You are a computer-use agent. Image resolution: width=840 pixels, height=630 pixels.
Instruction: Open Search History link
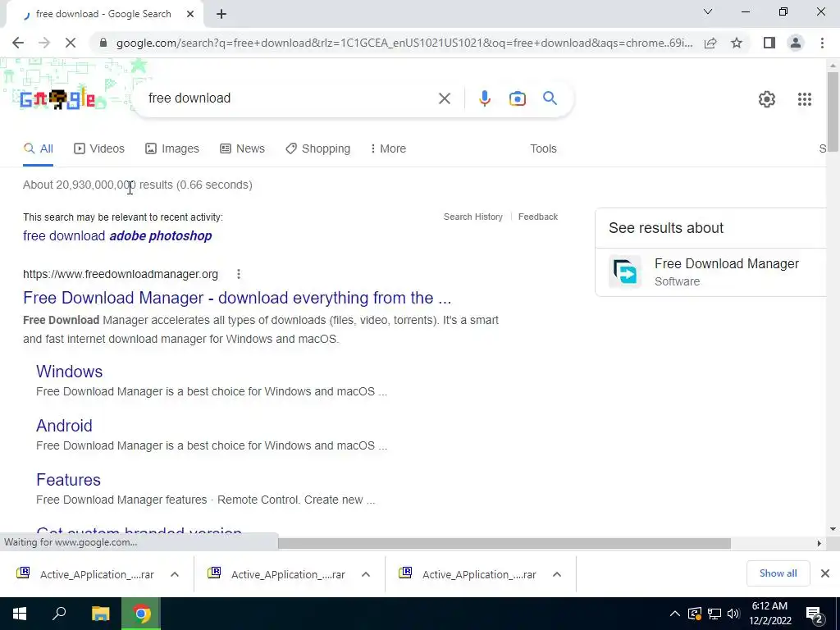(x=473, y=217)
